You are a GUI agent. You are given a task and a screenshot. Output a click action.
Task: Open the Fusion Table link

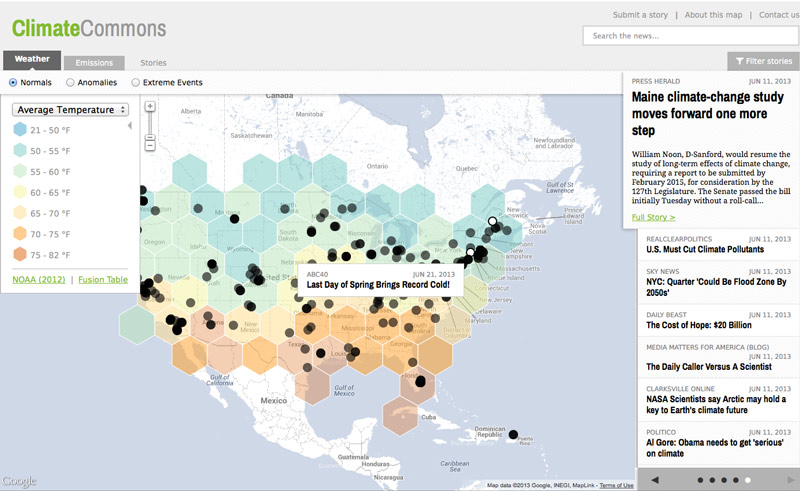point(103,279)
